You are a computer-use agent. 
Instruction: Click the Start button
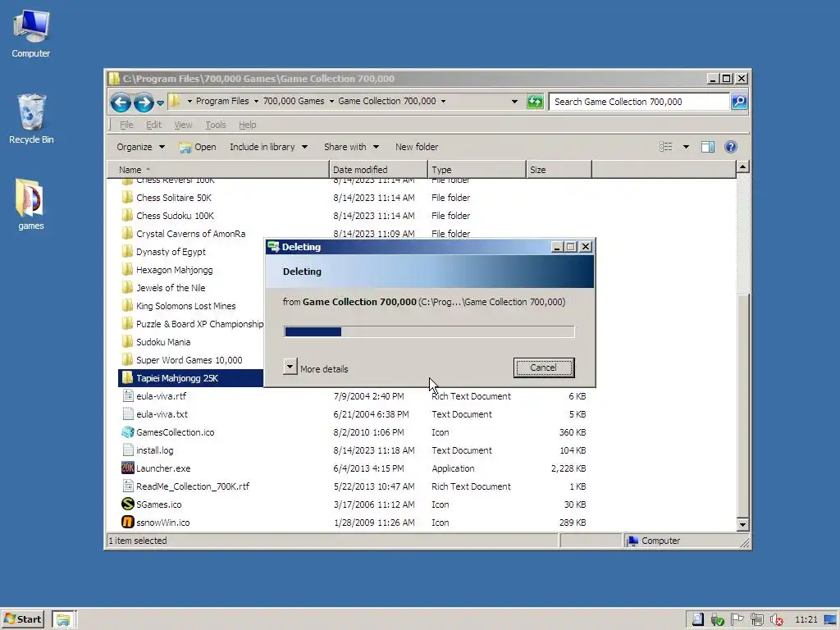coord(23,619)
